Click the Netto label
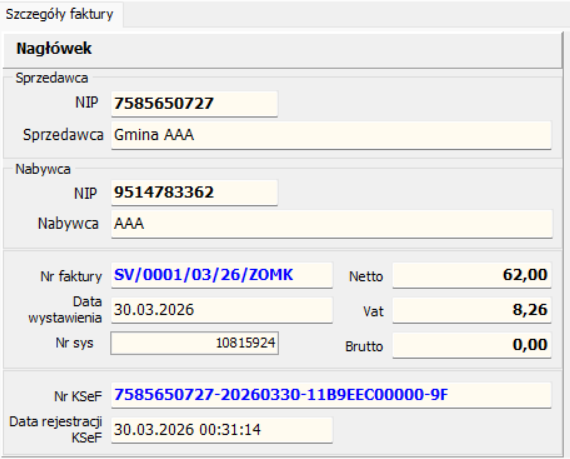570x459 pixels. click(366, 277)
